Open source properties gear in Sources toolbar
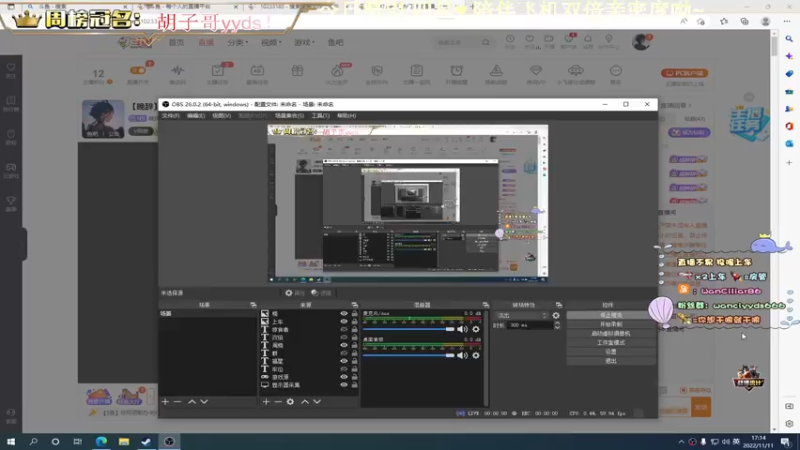The width and height of the screenshot is (800, 450). point(290,402)
